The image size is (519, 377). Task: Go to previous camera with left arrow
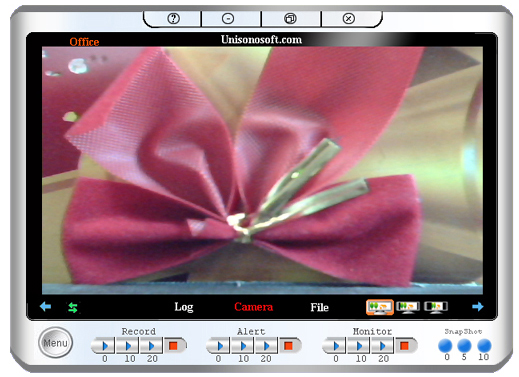click(x=45, y=306)
